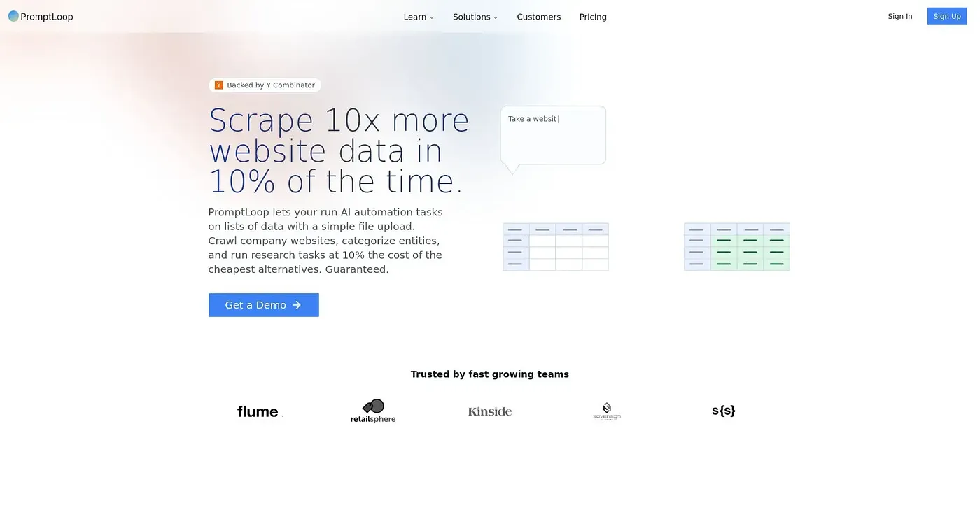
Task: Click the green filled output spreadsheet illustration
Action: pos(737,247)
